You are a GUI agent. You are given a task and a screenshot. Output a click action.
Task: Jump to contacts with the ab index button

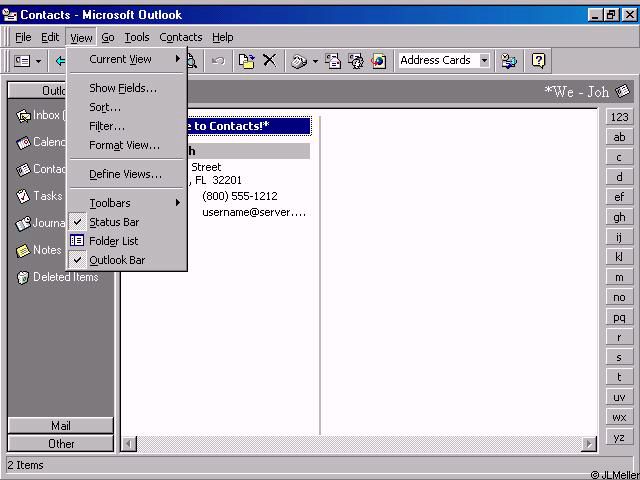pos(619,138)
